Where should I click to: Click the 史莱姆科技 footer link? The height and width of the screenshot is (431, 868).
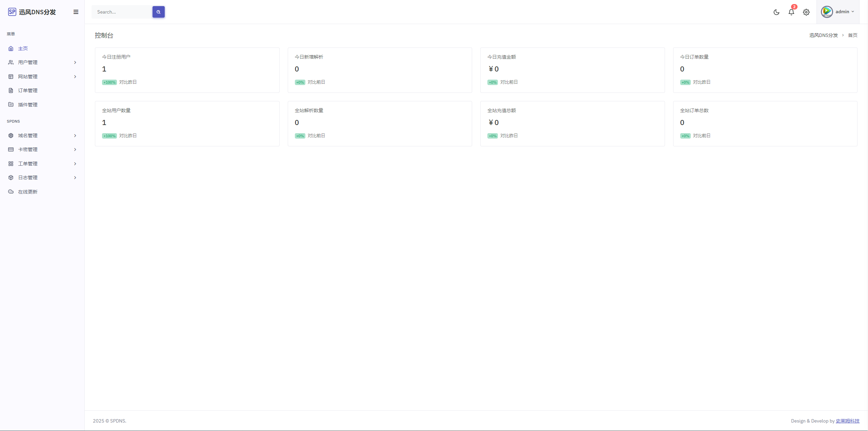click(x=848, y=421)
